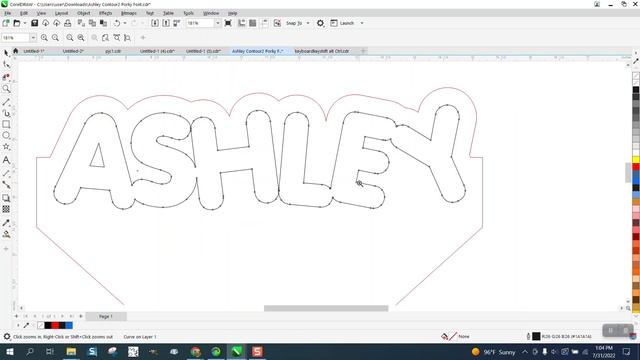This screenshot has height=360, width=640.
Task: Open the Bitmaps menu
Action: pyautogui.click(x=129, y=13)
